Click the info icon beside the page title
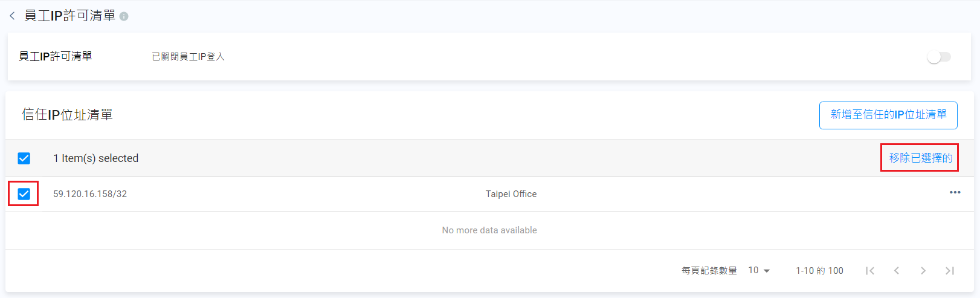This screenshot has height=298, width=980. (x=124, y=16)
